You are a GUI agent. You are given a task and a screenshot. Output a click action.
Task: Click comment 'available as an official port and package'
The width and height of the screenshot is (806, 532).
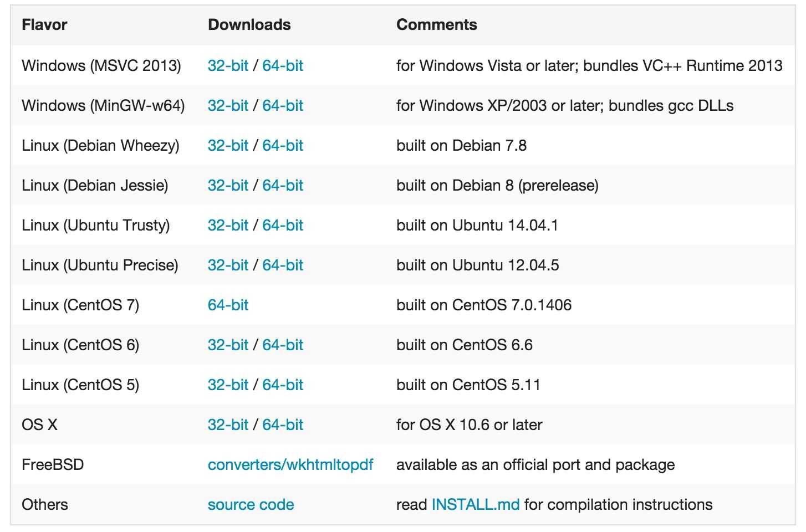coord(535,464)
